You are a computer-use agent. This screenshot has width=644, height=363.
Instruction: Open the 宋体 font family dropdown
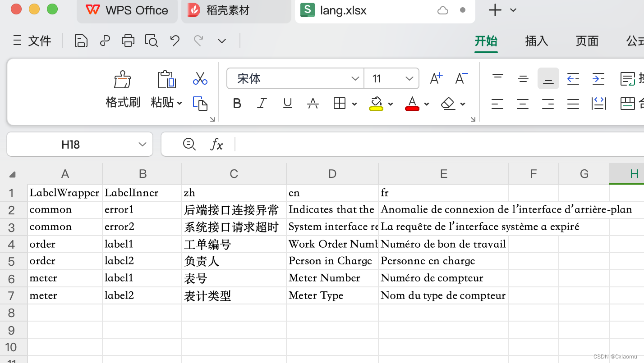coord(355,78)
